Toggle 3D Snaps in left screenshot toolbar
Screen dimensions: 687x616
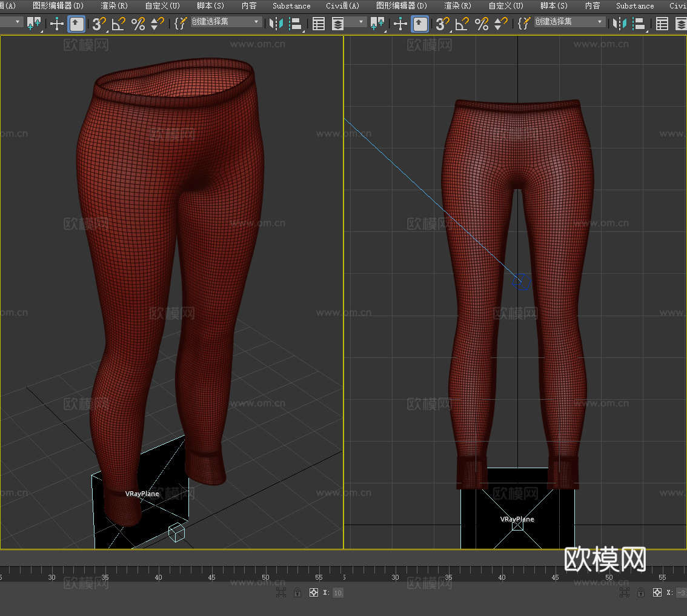coord(99,24)
